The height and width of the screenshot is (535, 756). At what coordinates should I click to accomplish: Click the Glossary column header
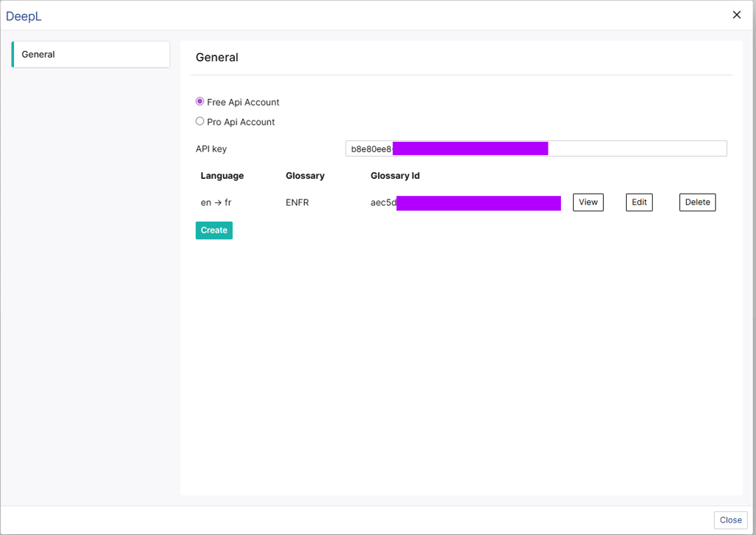point(305,176)
